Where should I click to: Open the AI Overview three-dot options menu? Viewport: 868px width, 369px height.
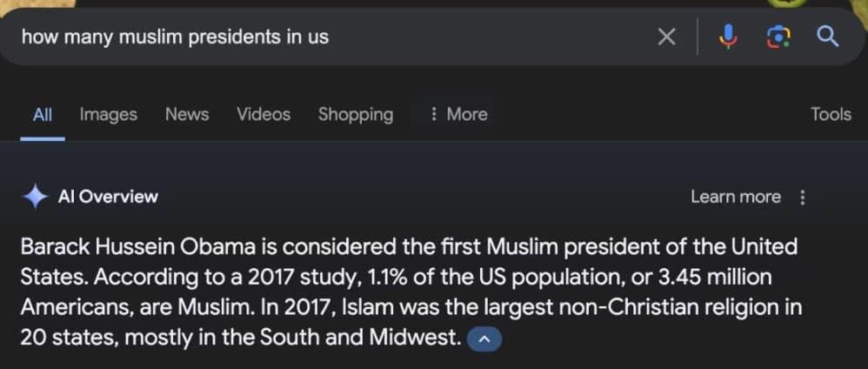click(x=803, y=198)
